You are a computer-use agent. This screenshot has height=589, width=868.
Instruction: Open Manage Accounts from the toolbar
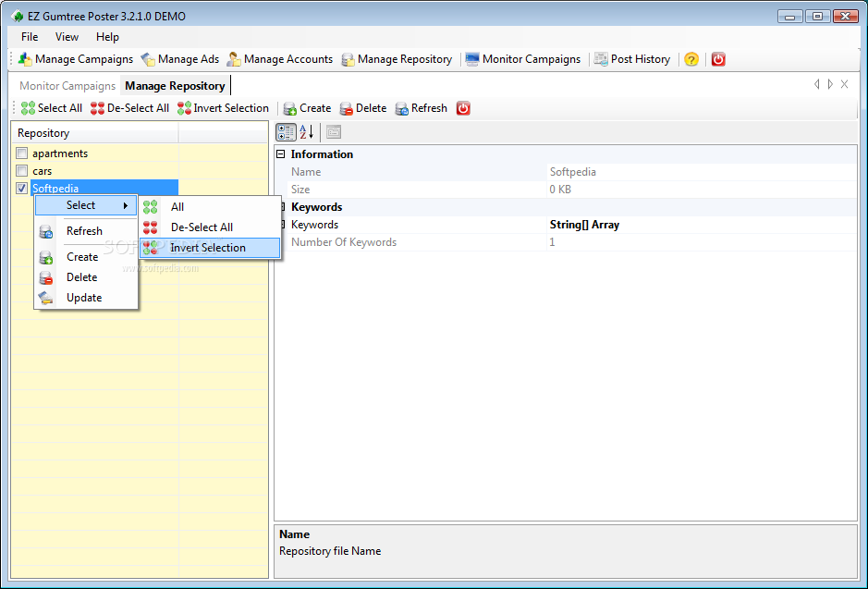tap(281, 59)
